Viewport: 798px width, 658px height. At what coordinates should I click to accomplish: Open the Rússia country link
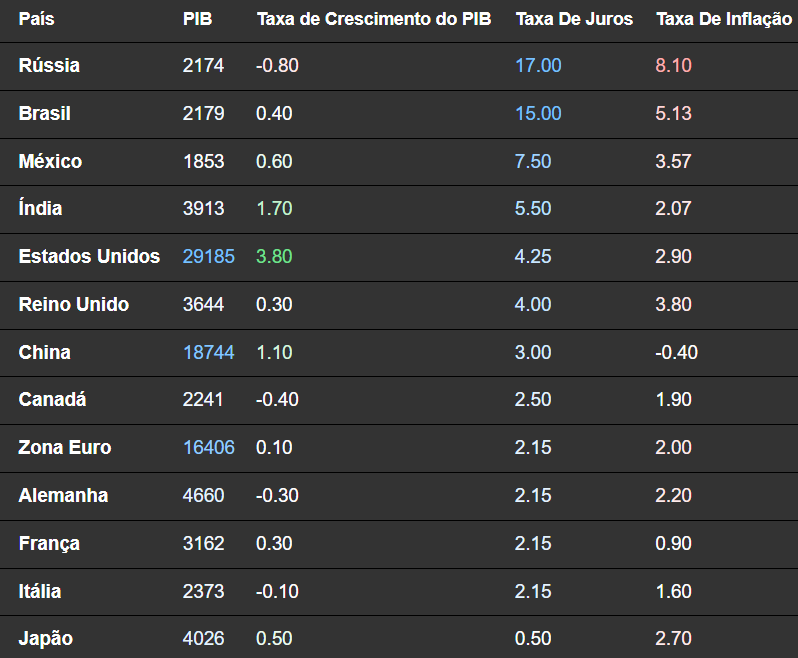[x=49, y=66]
